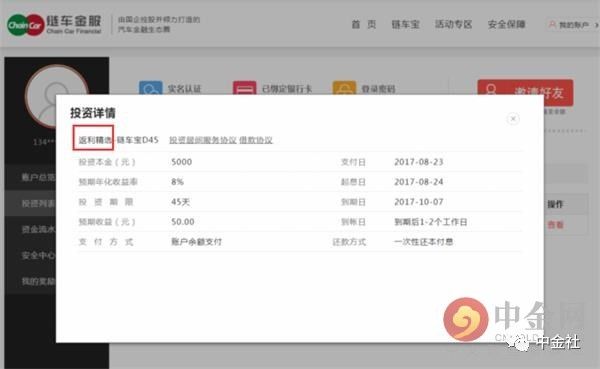This screenshot has height=369, width=600.
Task: Open the 首页 nav item
Action: tap(364, 24)
